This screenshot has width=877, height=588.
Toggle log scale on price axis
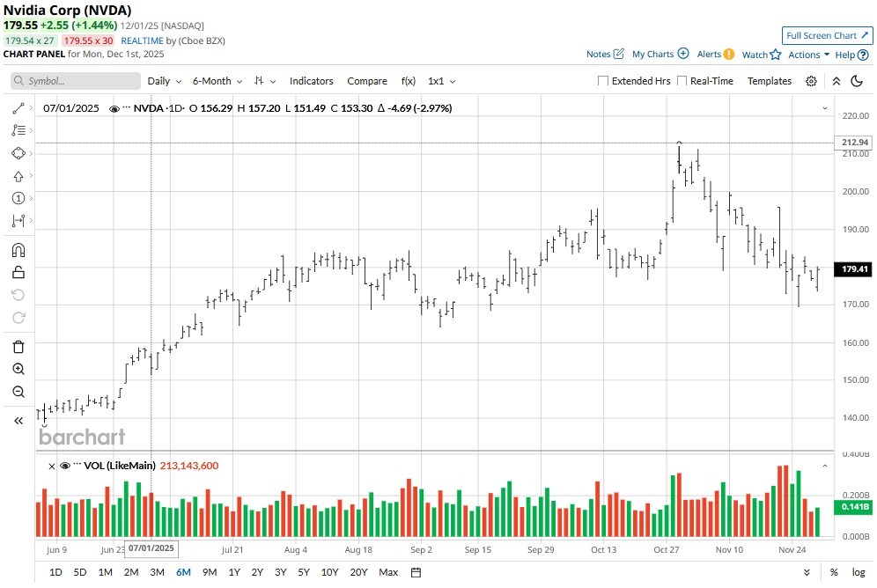click(859, 572)
